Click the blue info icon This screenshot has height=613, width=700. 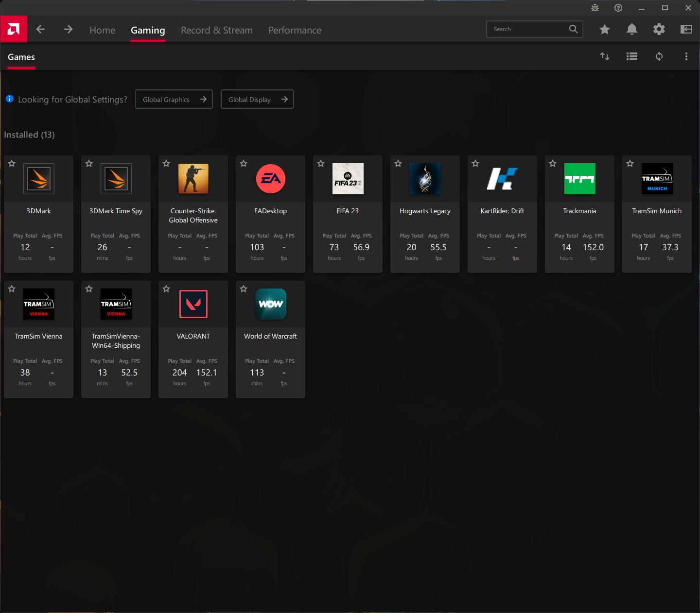coord(10,99)
